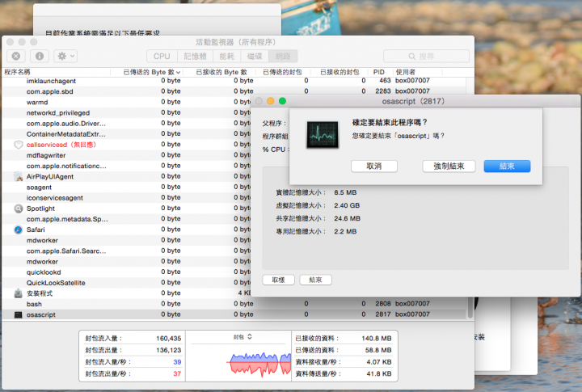Confirm with the blue 結束 button
The image size is (582, 392).
507,166
